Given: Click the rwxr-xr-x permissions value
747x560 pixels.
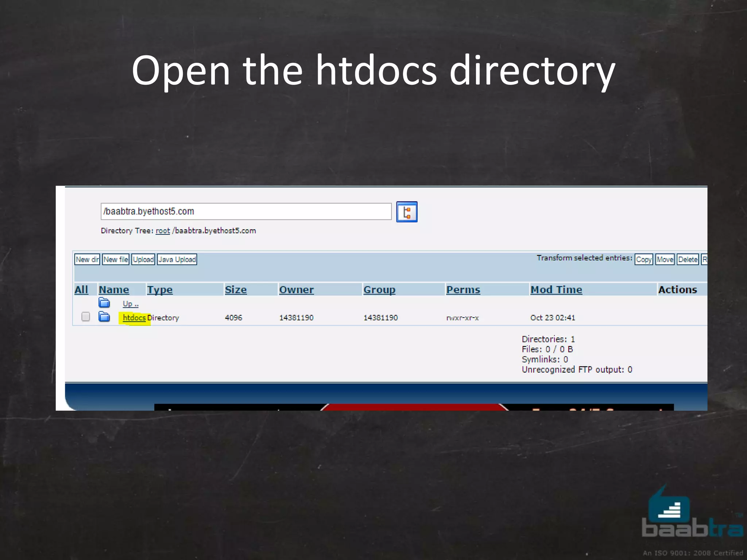Looking at the screenshot, I should tap(462, 318).
